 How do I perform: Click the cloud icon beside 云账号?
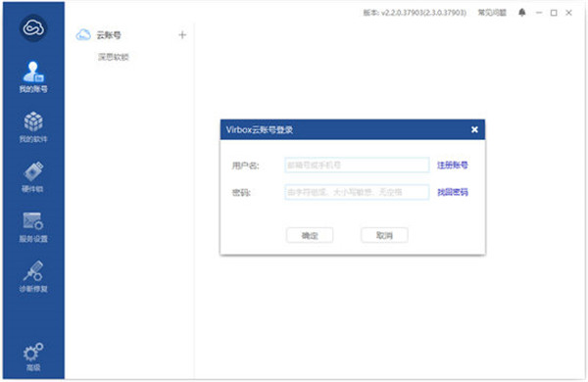coord(83,35)
